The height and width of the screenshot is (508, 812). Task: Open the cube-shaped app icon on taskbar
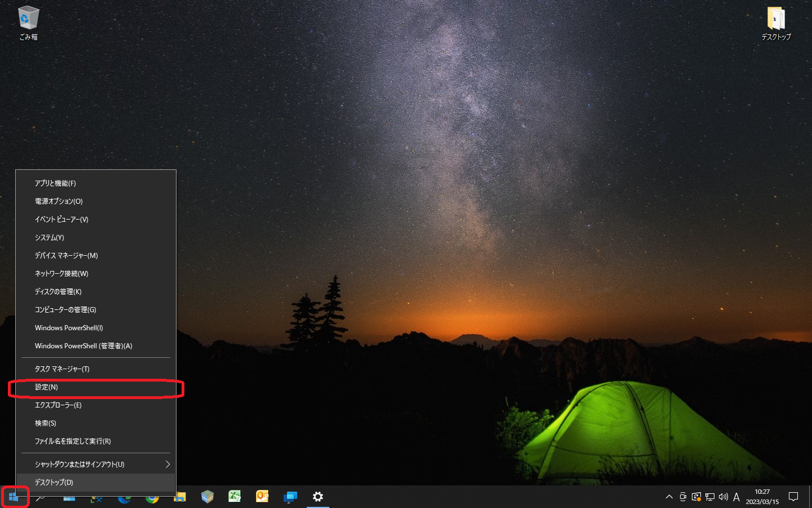[x=208, y=497]
